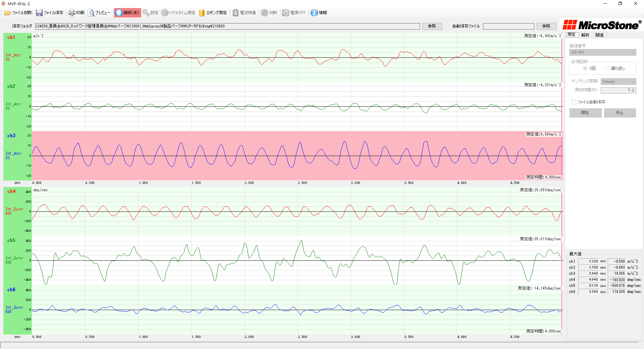
Task: Select the ch2 channel label
Action: pyautogui.click(x=11, y=86)
